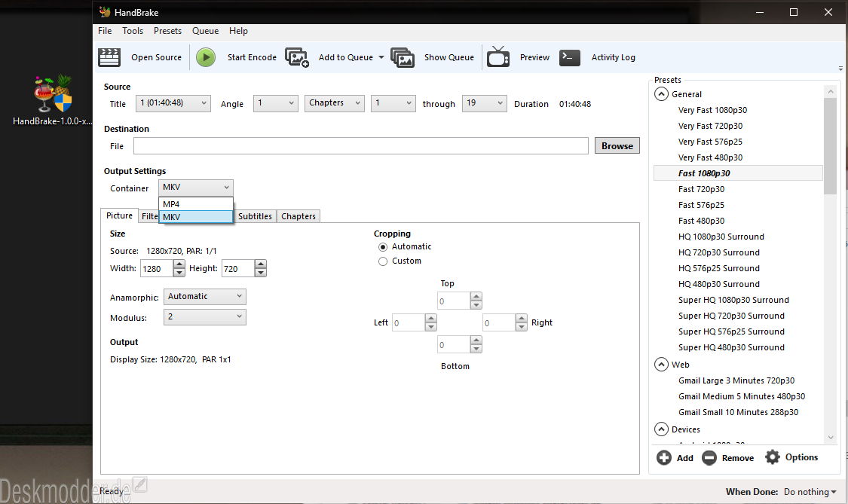
Task: Click the Show Queue label
Action: [449, 57]
